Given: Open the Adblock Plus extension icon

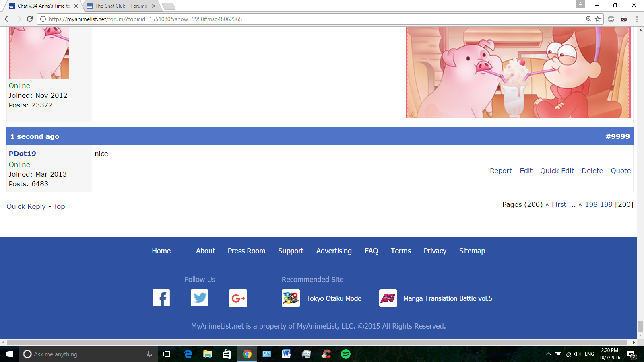Looking at the screenshot, I should (611, 19).
